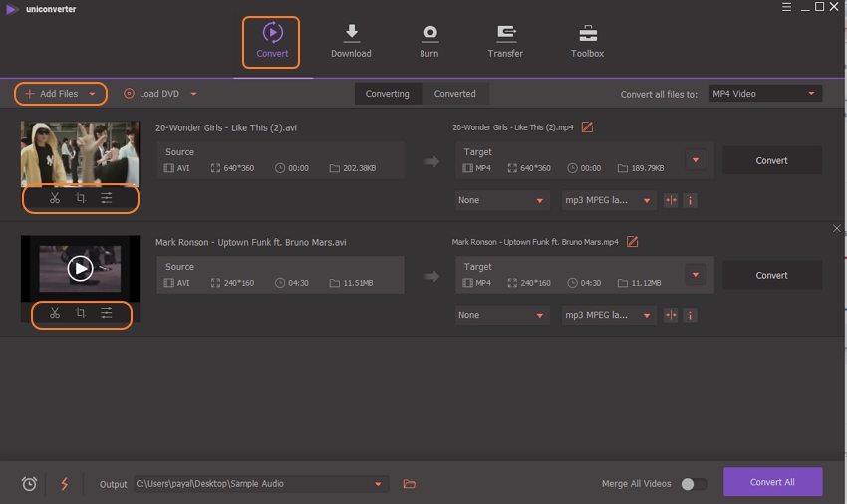The width and height of the screenshot is (847, 504).
Task: Click the Add Files button
Action: [x=60, y=94]
